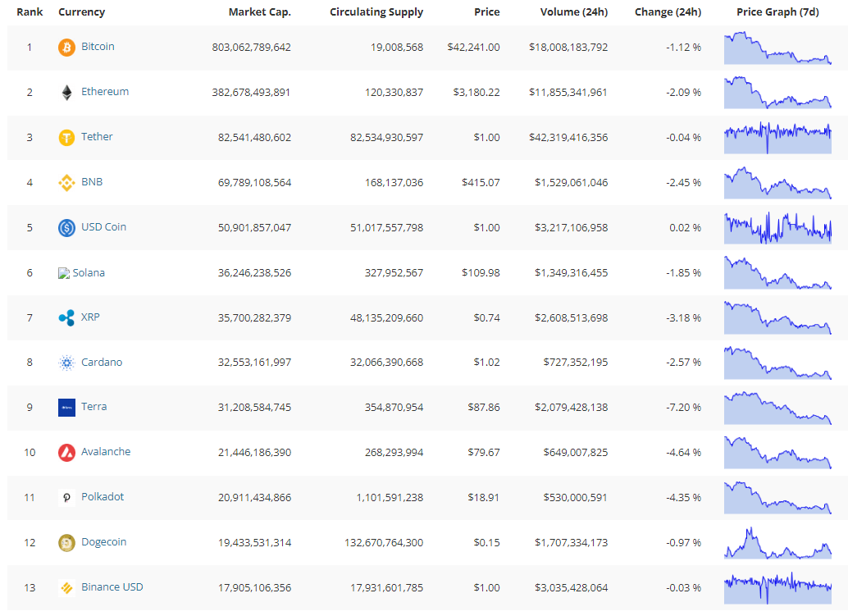View Cardano's 7-day price graph
This screenshot has height=616, width=848.
point(777,363)
